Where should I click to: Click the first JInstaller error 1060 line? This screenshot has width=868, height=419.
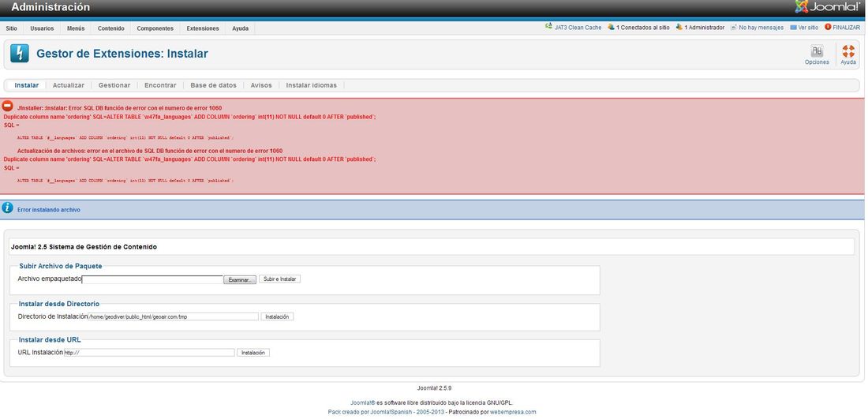coord(120,108)
